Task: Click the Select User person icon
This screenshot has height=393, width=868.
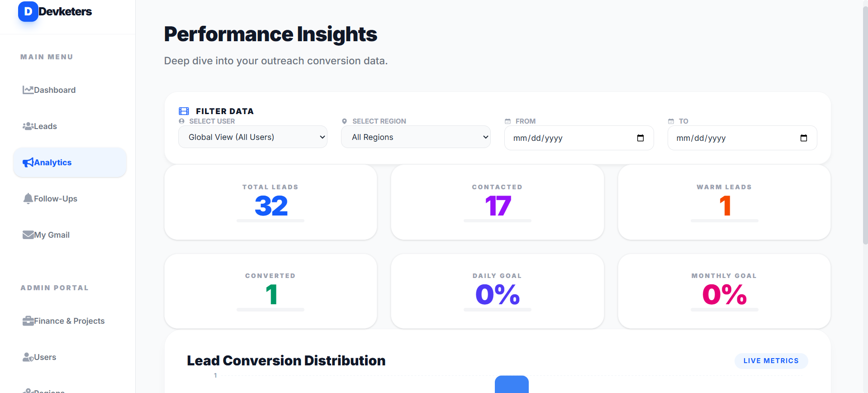Action: click(182, 121)
